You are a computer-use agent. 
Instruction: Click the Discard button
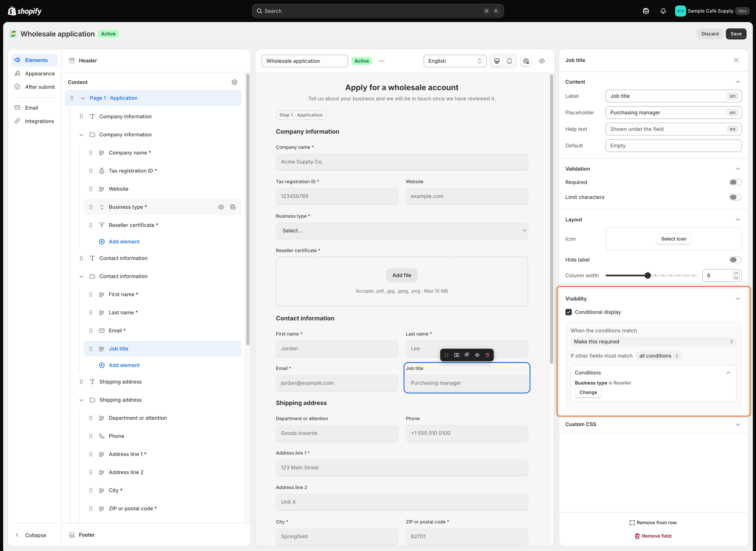(x=710, y=34)
